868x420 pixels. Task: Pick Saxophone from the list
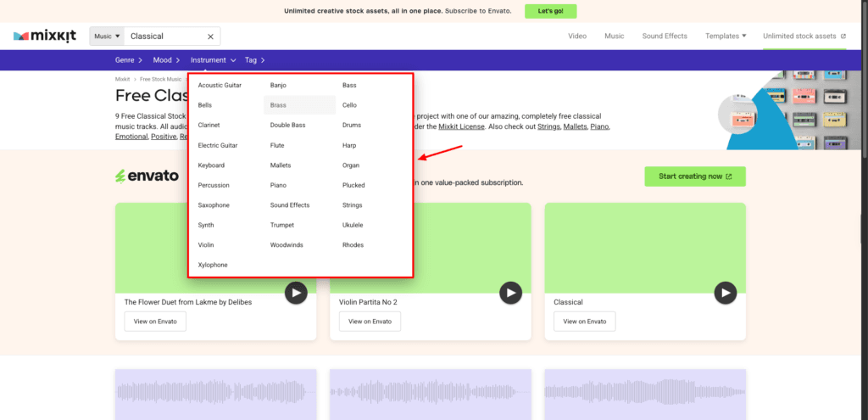click(214, 205)
